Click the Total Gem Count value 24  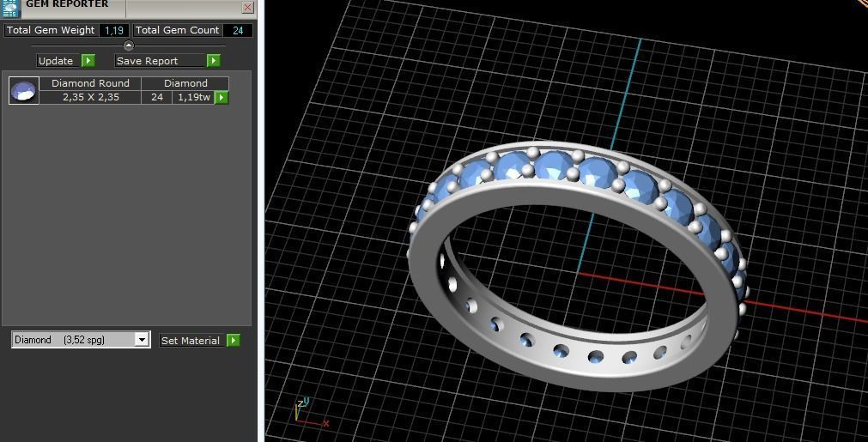tap(238, 30)
